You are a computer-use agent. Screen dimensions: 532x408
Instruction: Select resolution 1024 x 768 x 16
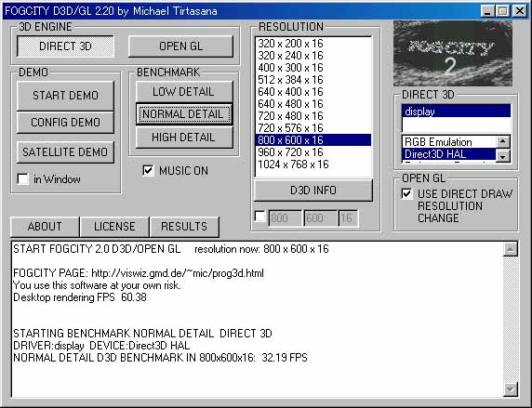[x=313, y=165]
